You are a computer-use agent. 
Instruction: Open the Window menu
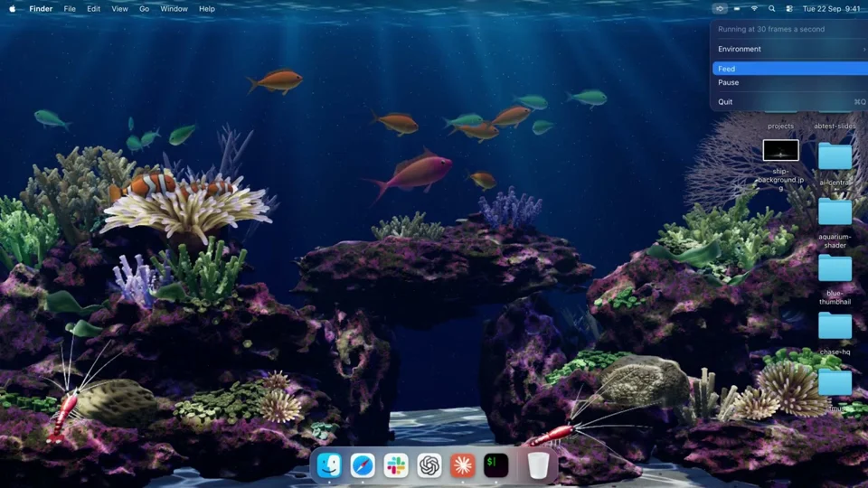click(x=174, y=9)
